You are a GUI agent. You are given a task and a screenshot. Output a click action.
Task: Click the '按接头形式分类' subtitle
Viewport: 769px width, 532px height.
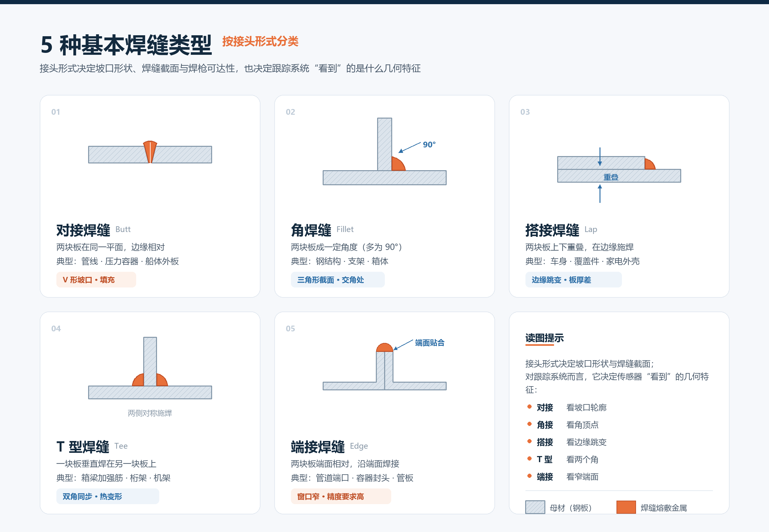tap(260, 42)
